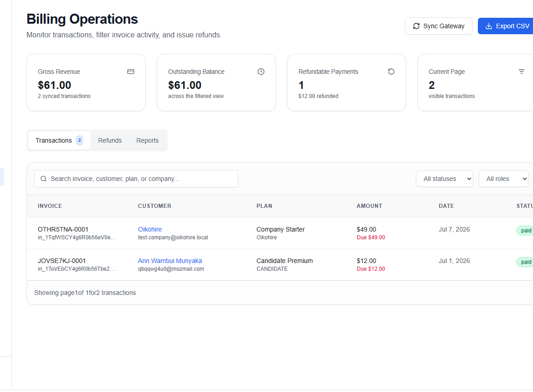Open the All roles dropdown
Viewport: 533px width, 392px height.
click(504, 179)
